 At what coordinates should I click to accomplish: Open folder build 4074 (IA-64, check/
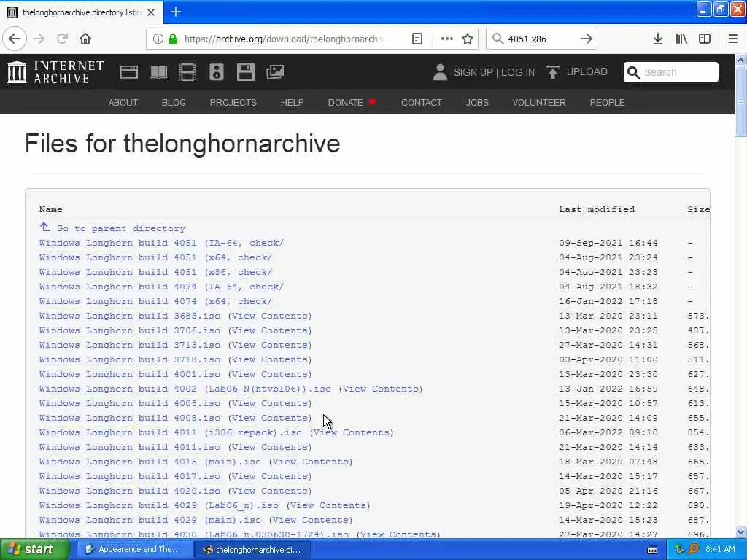point(161,287)
